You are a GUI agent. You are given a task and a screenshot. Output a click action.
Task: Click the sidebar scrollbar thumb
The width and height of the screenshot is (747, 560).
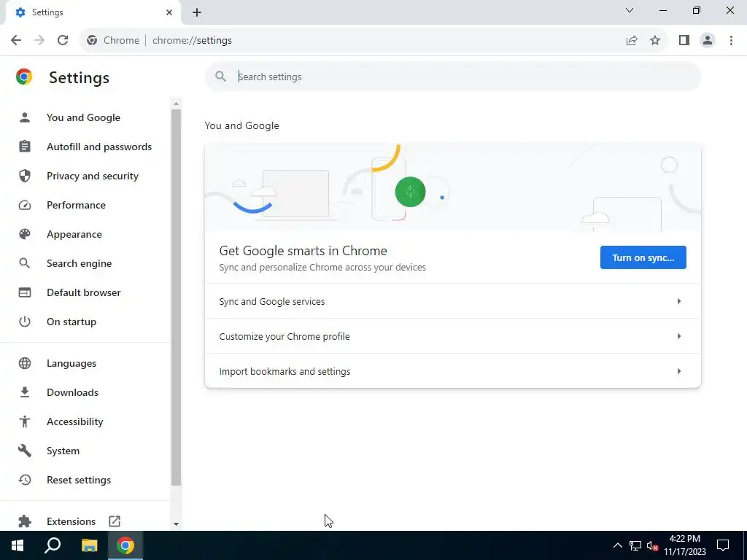[176, 297]
